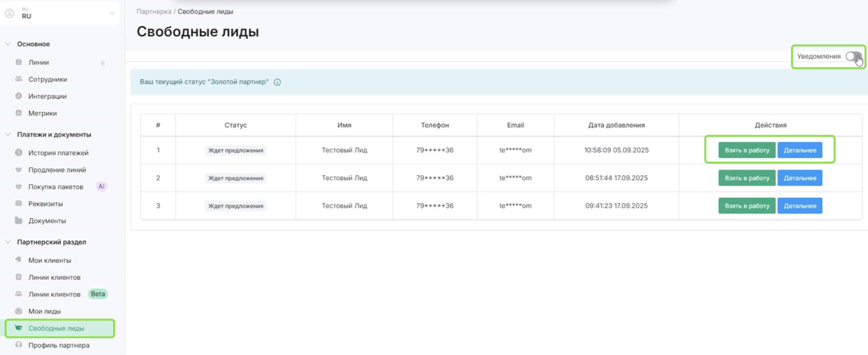
Task: Click the Ждет предложения status in row 2
Action: 236,178
